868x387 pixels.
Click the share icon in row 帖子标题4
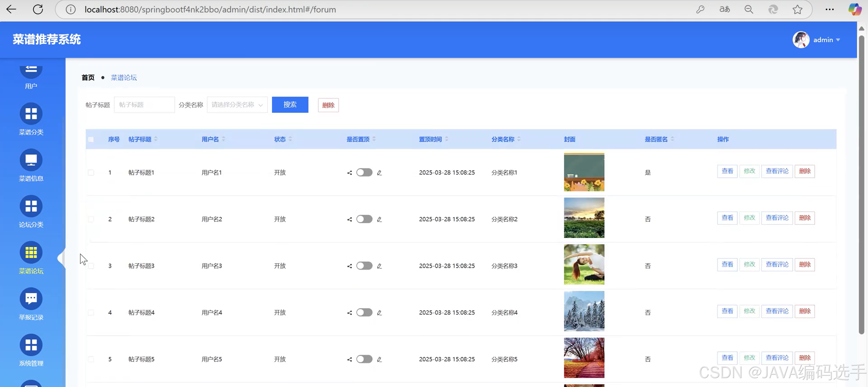350,312
